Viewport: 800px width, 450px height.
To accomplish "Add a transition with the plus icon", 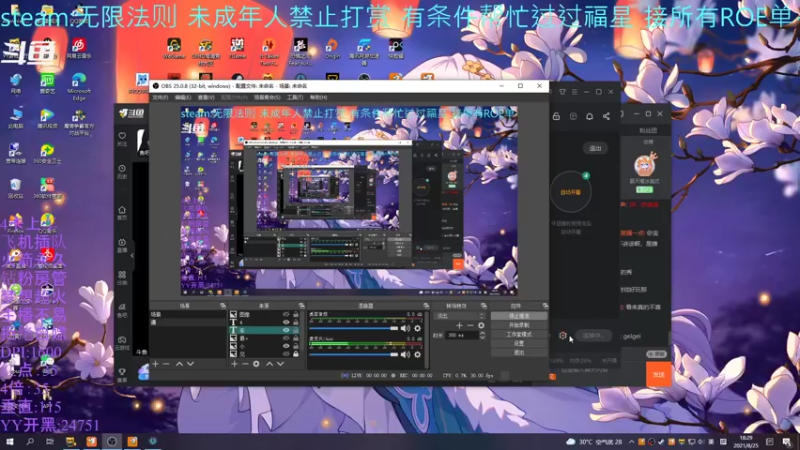I will pos(459,325).
